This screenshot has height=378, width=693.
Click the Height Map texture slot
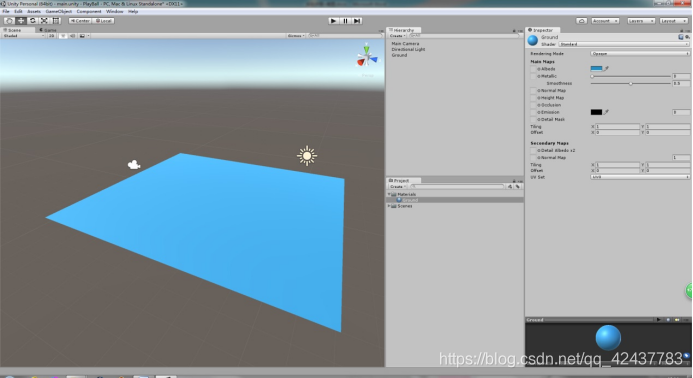click(533, 98)
